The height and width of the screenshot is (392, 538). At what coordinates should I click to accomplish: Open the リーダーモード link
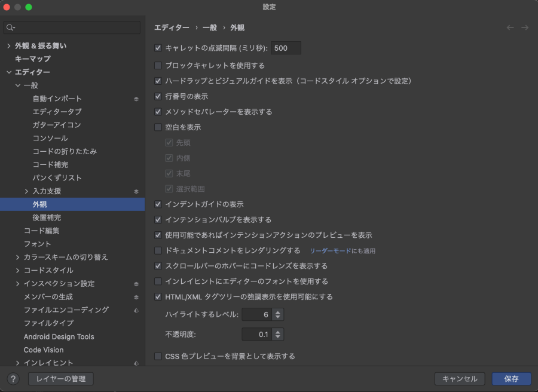pos(330,251)
